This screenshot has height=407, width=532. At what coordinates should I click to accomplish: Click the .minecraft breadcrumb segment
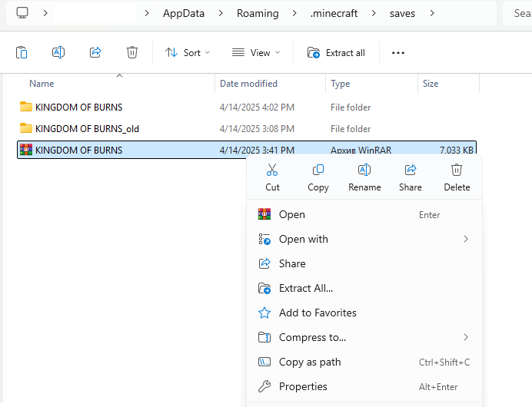(x=335, y=13)
